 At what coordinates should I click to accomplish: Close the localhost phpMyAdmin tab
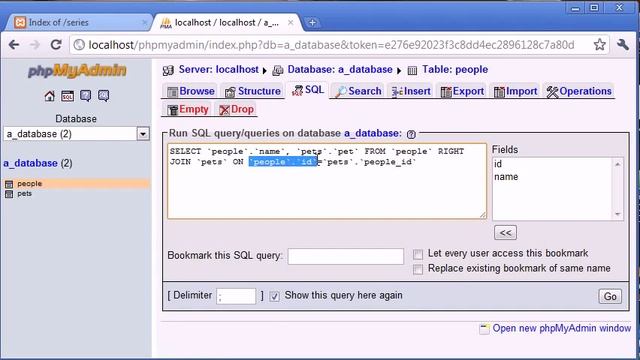pyautogui.click(x=290, y=23)
